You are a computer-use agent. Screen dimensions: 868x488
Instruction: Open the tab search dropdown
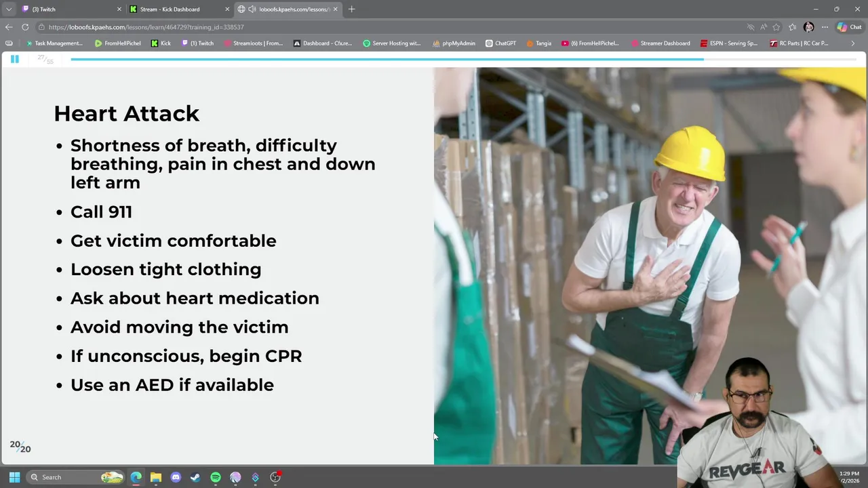click(x=8, y=9)
